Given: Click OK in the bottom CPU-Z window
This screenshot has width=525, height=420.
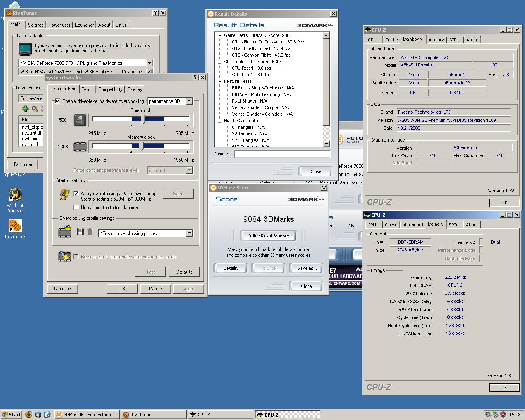Looking at the screenshot, I should tap(504, 387).
